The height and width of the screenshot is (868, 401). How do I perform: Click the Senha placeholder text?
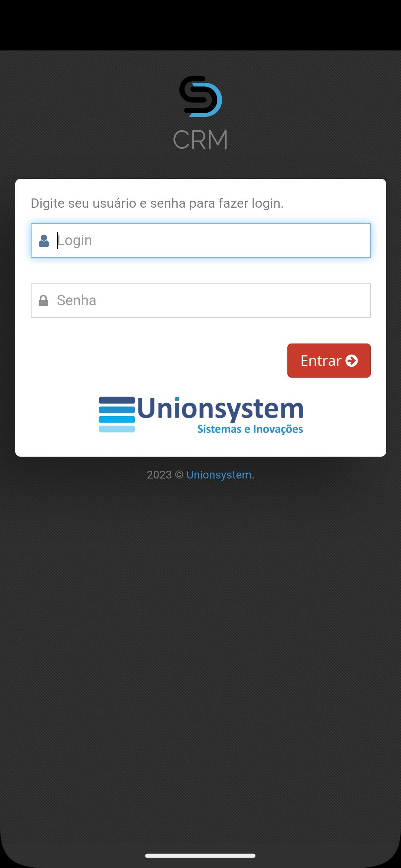click(x=76, y=300)
